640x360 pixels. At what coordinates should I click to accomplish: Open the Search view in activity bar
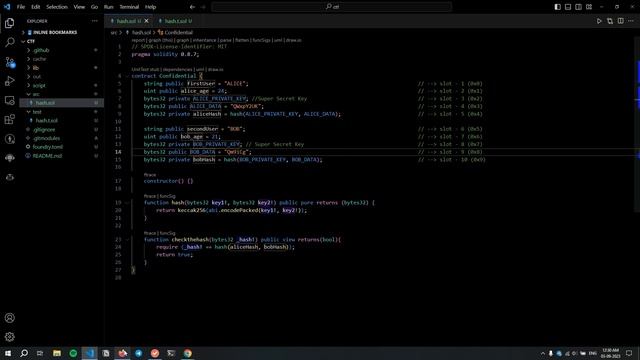point(9,42)
